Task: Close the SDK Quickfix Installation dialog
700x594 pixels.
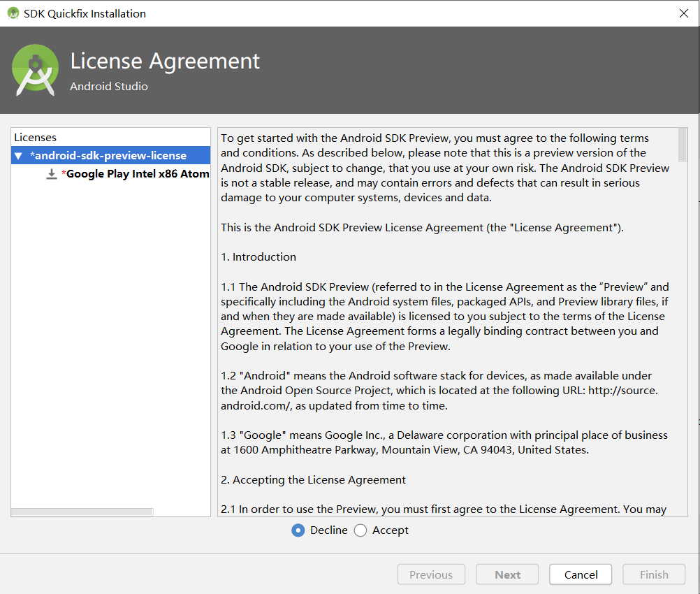Action: (x=683, y=13)
